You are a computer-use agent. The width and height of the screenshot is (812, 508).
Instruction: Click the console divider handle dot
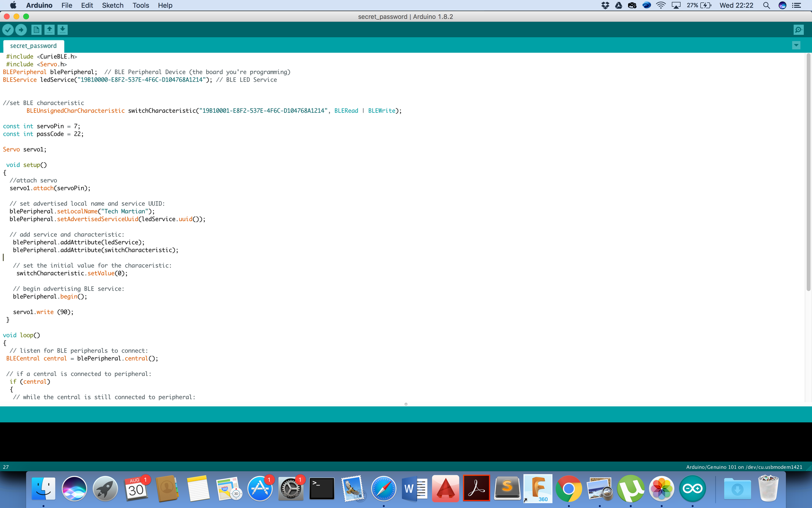(406, 404)
